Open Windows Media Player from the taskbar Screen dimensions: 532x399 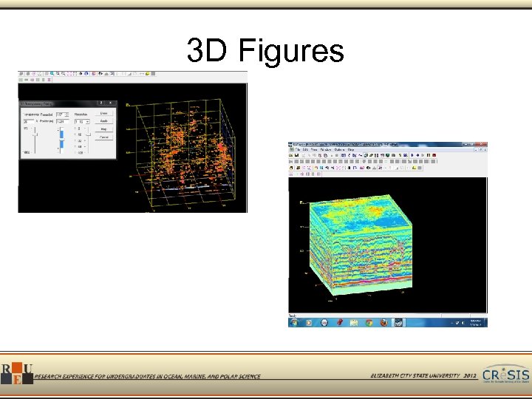point(309,323)
